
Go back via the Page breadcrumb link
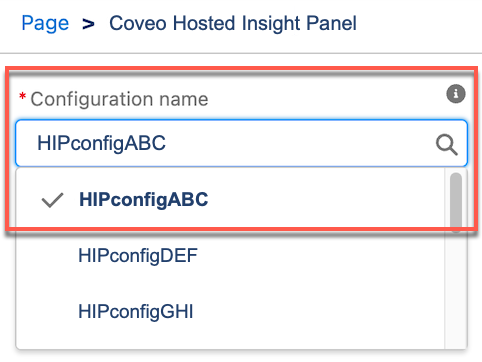pyautogui.click(x=45, y=23)
